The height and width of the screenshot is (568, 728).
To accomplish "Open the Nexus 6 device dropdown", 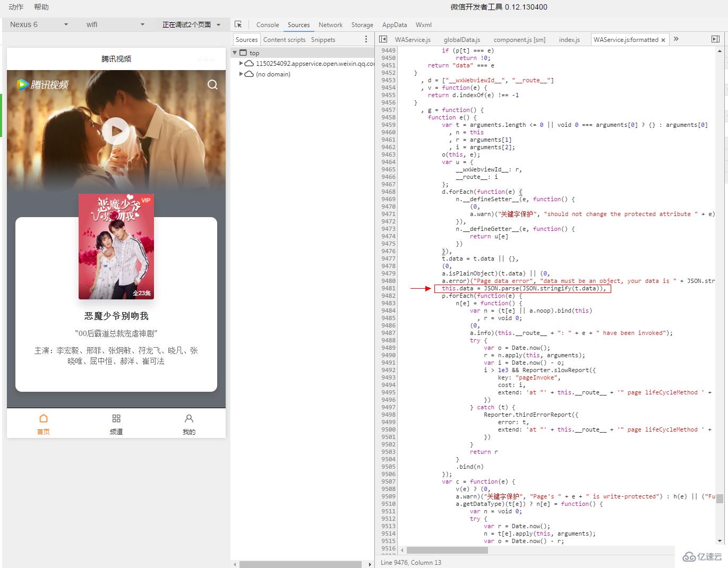I will click(x=39, y=24).
